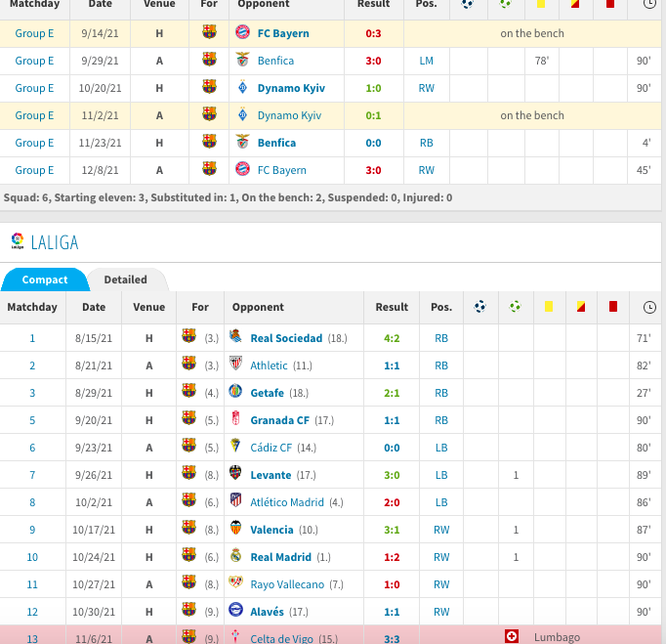Click the 78' yellow card cell
666x644 pixels.
click(542, 61)
